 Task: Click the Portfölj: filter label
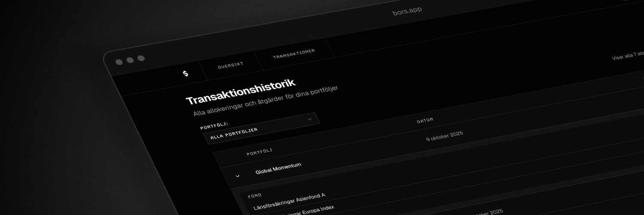tap(214, 126)
